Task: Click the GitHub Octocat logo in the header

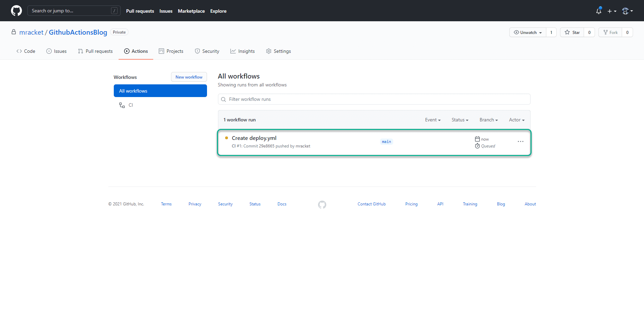Action: point(16,11)
